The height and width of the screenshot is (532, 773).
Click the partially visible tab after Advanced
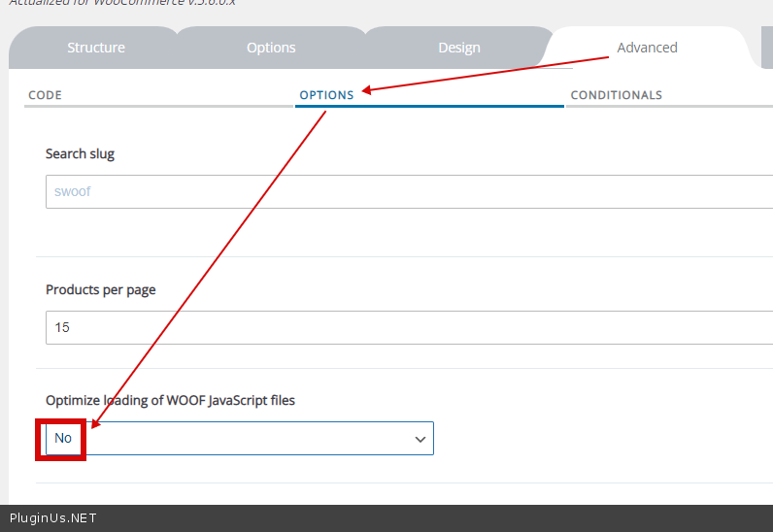coord(766,48)
